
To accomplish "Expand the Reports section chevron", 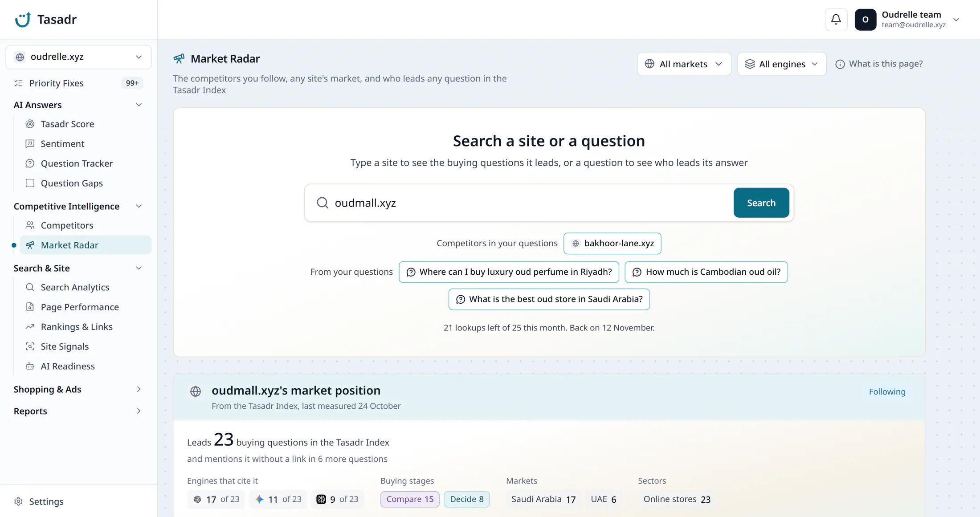I will (x=139, y=411).
